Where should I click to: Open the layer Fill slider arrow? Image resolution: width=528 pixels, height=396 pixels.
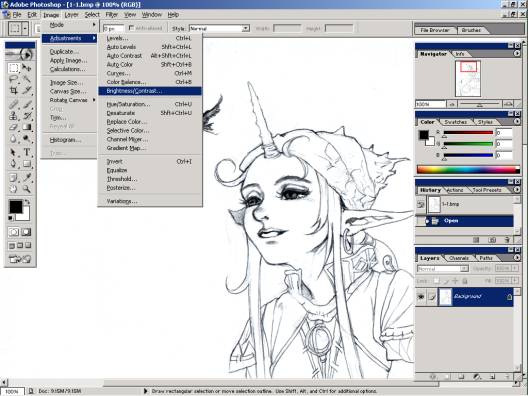click(515, 280)
